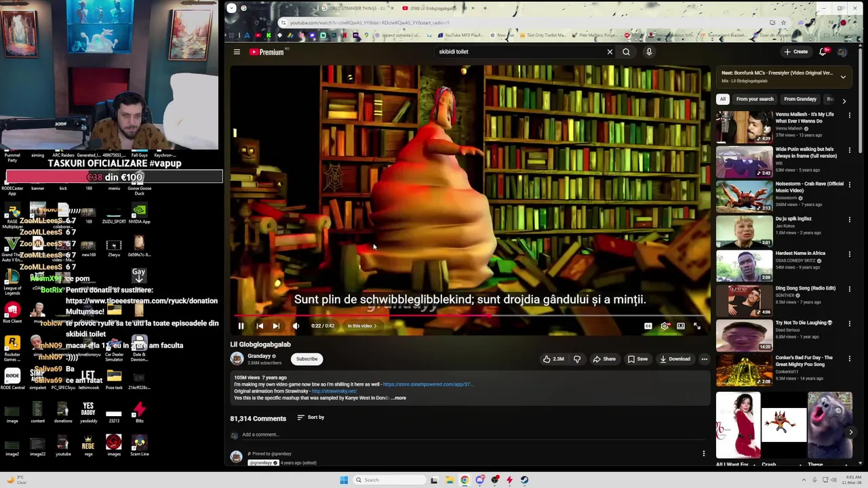Viewport: 868px width, 488px height.
Task: Advance the shorts shelf with right arrow
Action: pyautogui.click(x=851, y=432)
